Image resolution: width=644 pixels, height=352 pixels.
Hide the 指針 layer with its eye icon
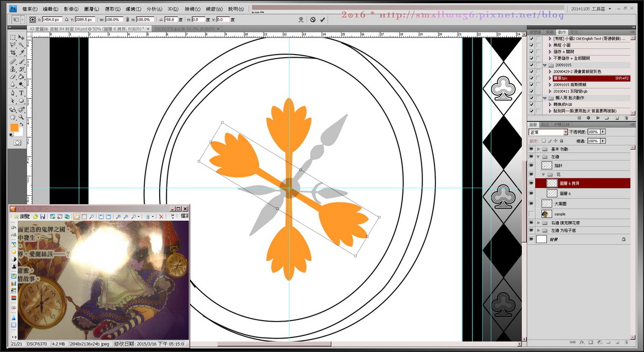pyautogui.click(x=532, y=165)
